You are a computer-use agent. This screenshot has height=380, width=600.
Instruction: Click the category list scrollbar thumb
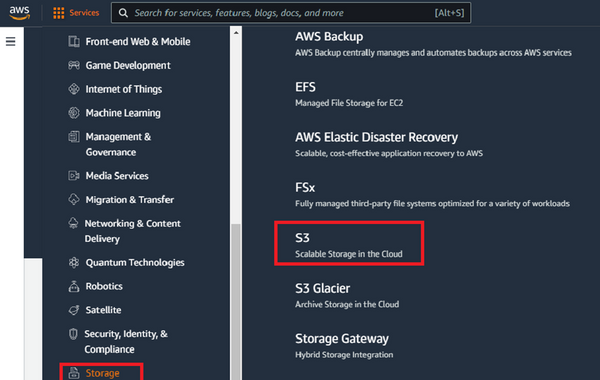(x=236, y=302)
